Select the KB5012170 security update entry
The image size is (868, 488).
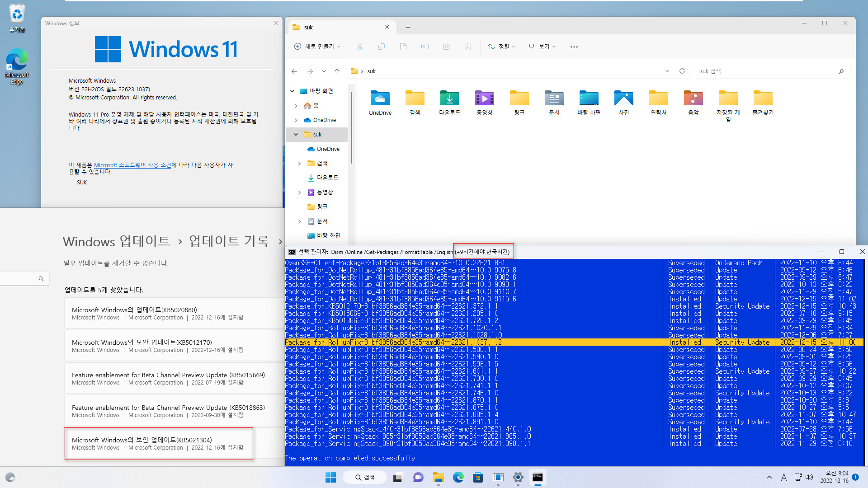coord(174,346)
